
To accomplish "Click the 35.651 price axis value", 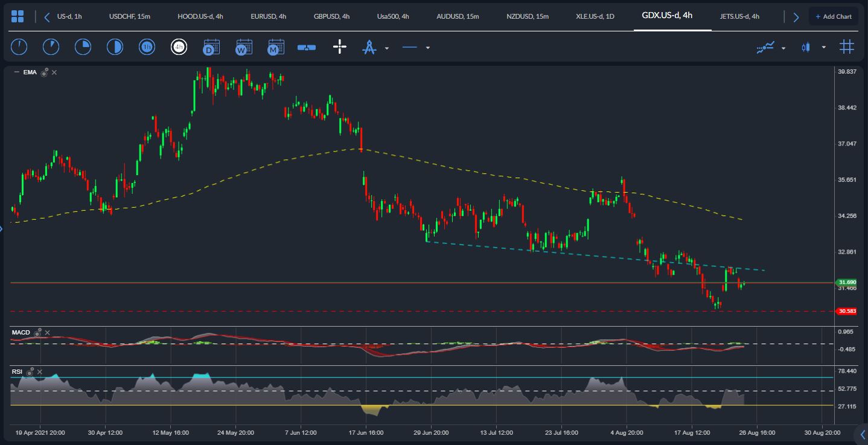I will 847,179.
